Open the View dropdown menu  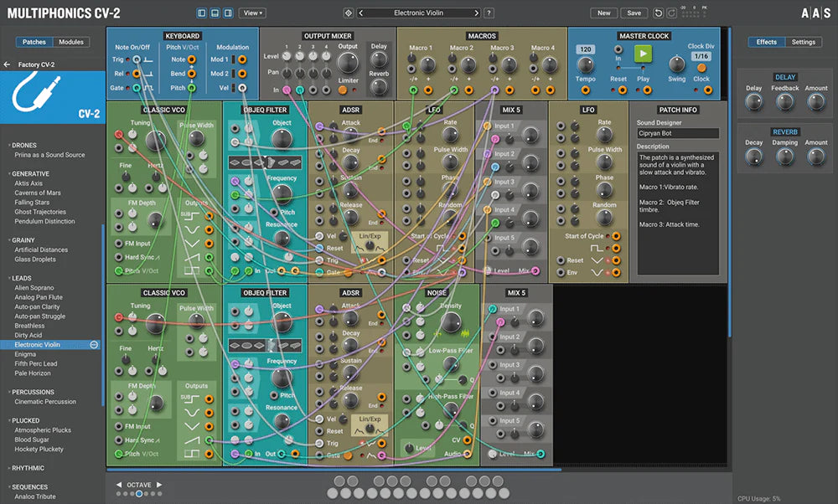(x=253, y=13)
